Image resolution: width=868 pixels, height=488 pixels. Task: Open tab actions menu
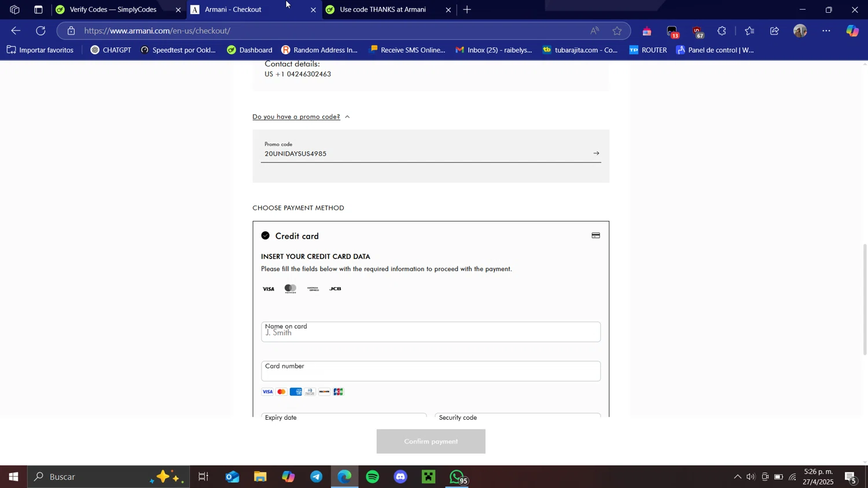[x=38, y=10]
